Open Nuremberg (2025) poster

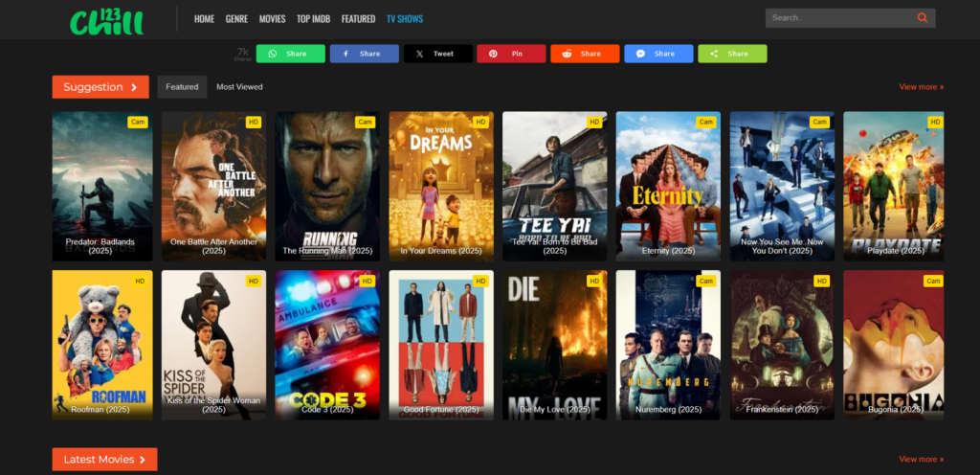[668, 345]
